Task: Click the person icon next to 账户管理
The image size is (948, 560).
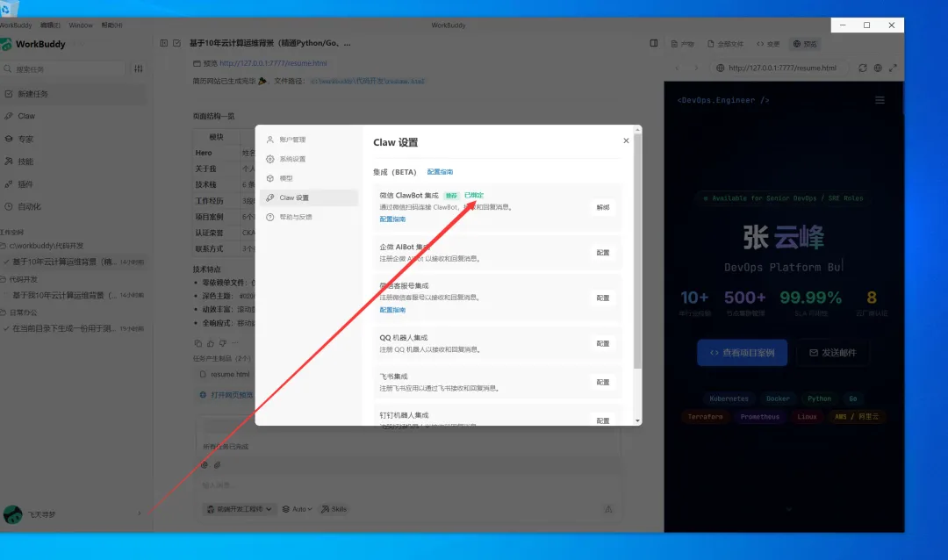Action: pos(270,140)
